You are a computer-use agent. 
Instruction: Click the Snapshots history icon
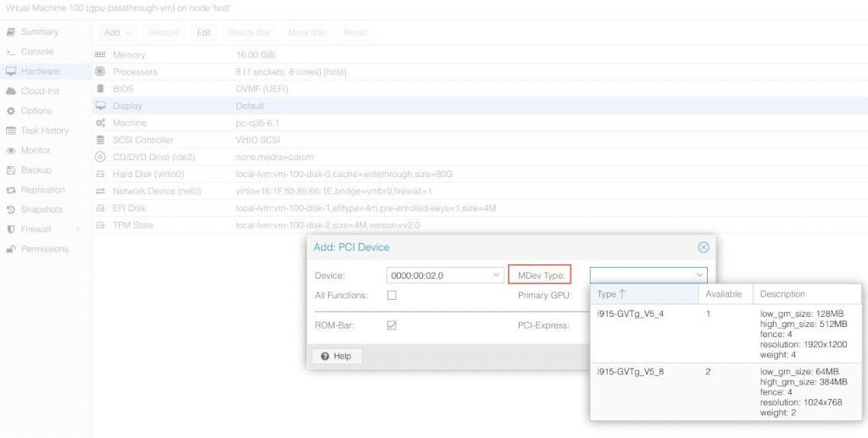[x=11, y=210]
